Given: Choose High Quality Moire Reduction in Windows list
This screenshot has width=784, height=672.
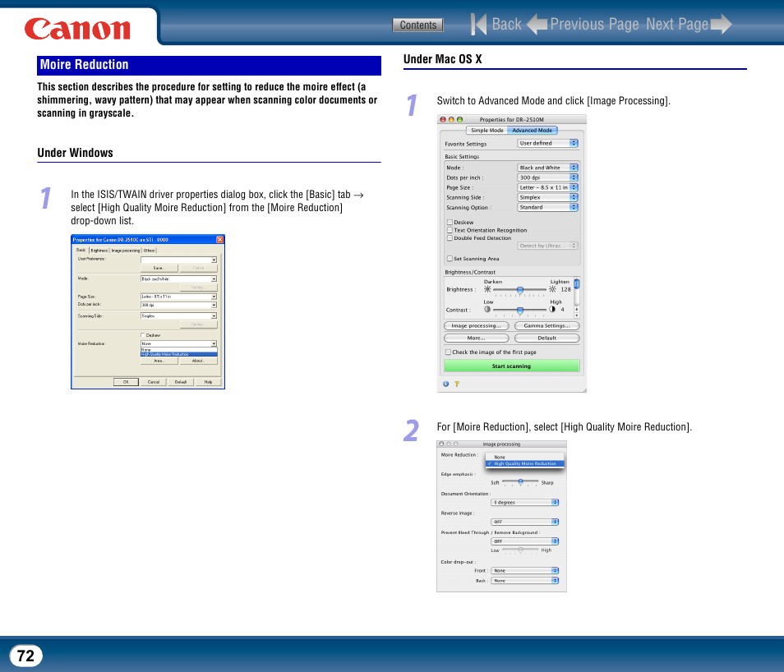Looking at the screenshot, I should pyautogui.click(x=178, y=354).
